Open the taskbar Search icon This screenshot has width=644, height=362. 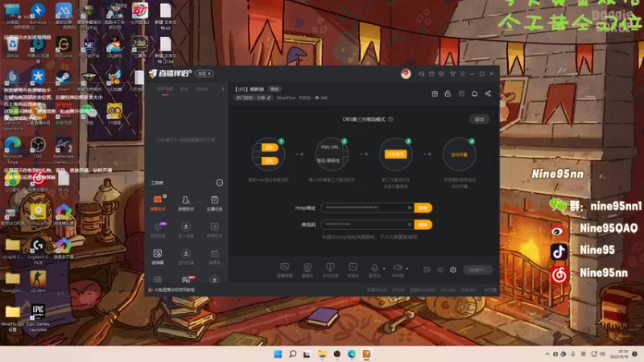coord(292,354)
